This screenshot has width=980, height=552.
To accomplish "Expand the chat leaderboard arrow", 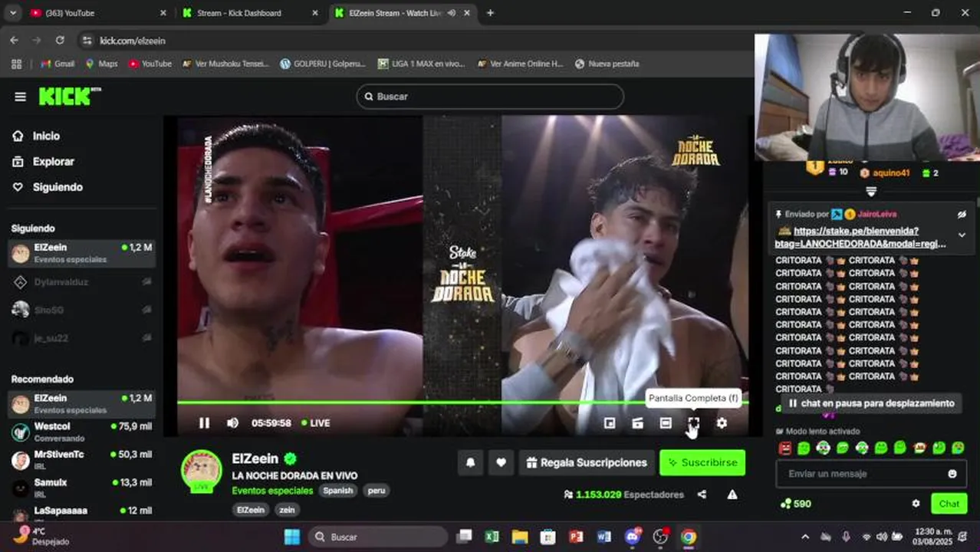I will click(871, 191).
